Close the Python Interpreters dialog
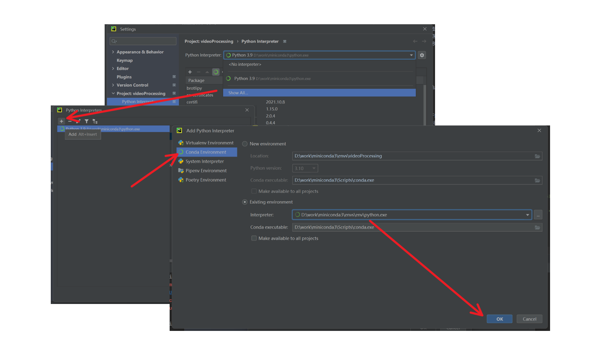 click(x=247, y=110)
